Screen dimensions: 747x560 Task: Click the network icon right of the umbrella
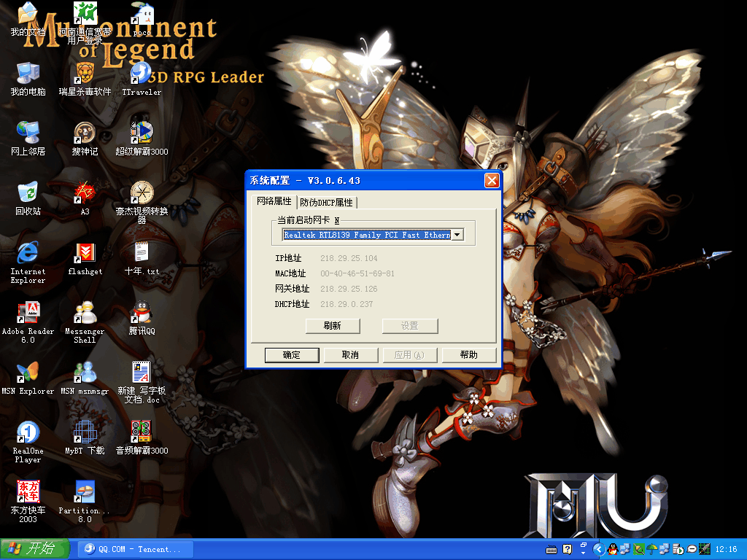(x=665, y=550)
